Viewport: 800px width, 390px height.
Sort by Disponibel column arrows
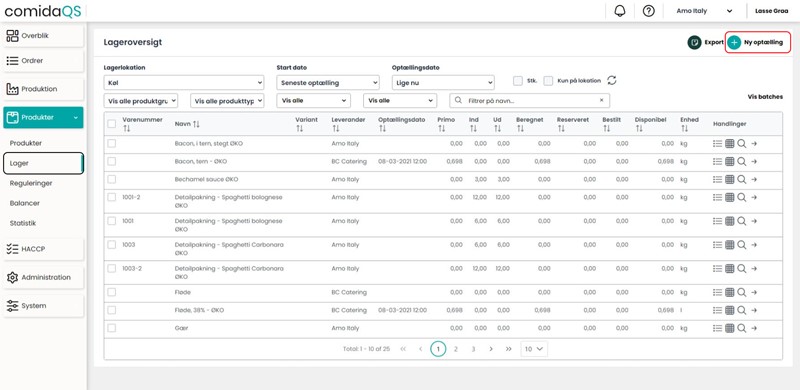click(x=639, y=129)
